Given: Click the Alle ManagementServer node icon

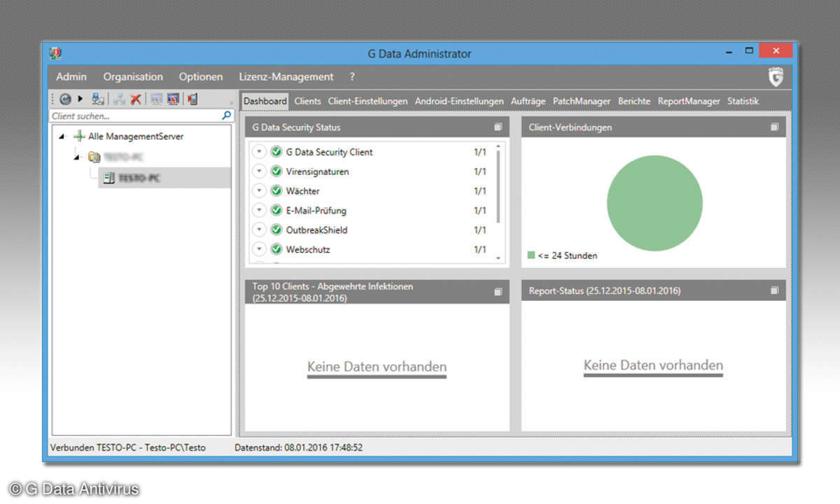Looking at the screenshot, I should click(79, 136).
